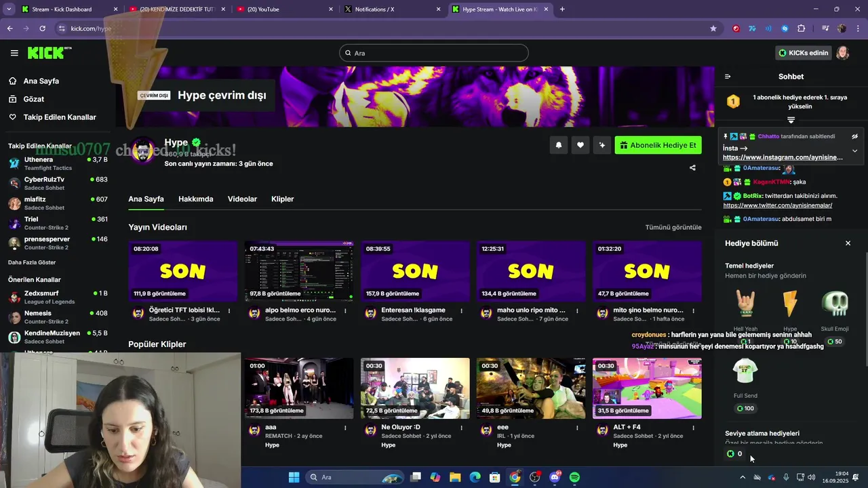Open Discord from taskbar
The height and width of the screenshot is (488, 868).
click(555, 477)
